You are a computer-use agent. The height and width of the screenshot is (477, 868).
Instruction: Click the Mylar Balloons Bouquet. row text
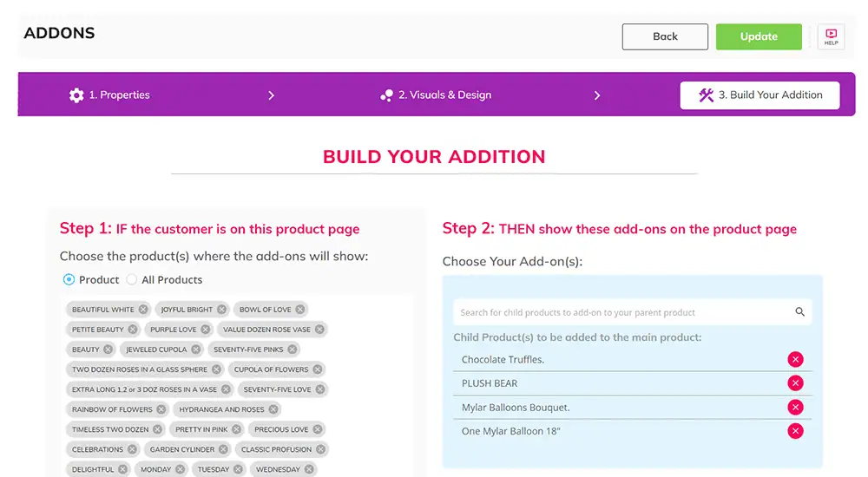tap(516, 408)
